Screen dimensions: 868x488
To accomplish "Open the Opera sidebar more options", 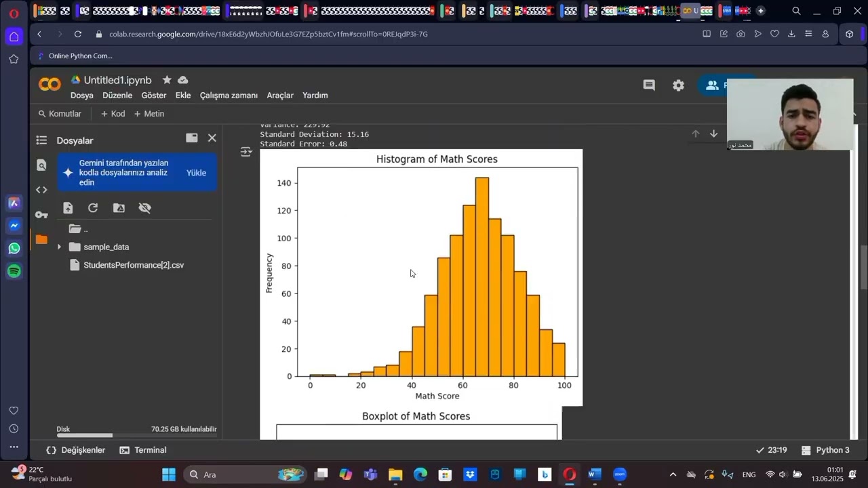I will tap(14, 447).
